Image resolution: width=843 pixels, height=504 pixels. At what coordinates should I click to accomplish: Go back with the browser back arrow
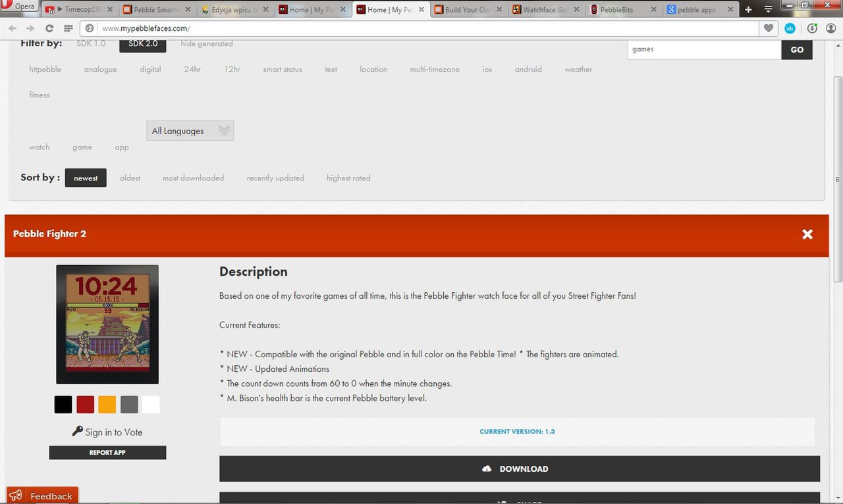pos(13,28)
